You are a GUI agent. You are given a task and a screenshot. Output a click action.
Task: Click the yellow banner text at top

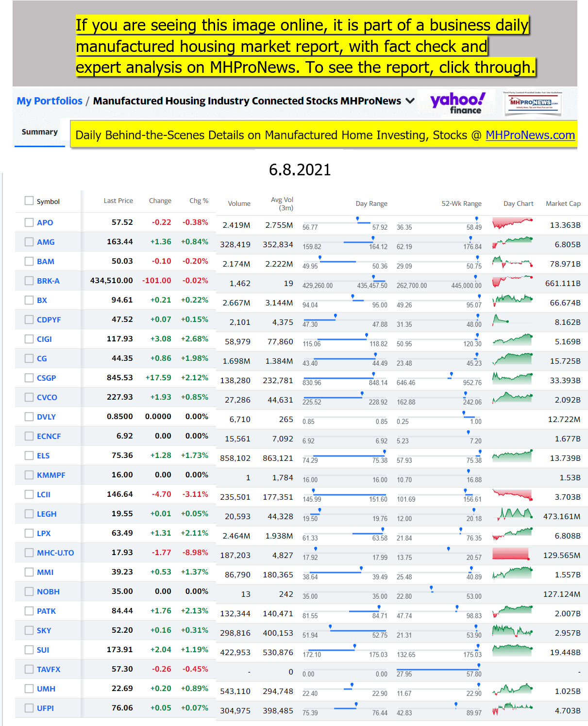305,46
